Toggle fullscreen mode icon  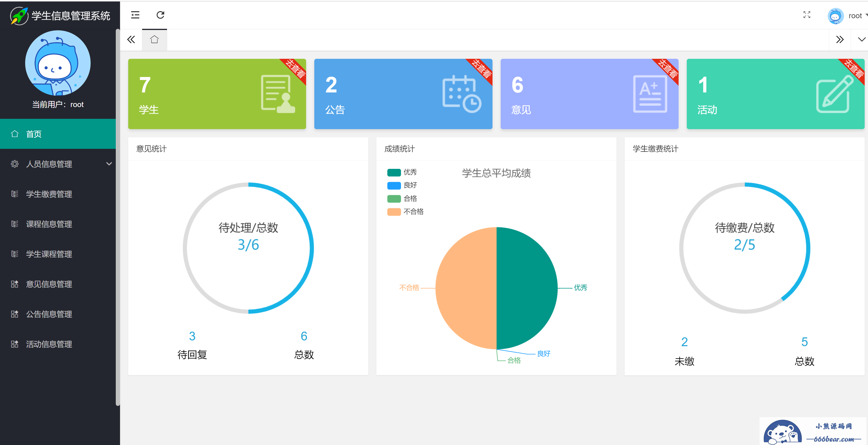coord(807,15)
